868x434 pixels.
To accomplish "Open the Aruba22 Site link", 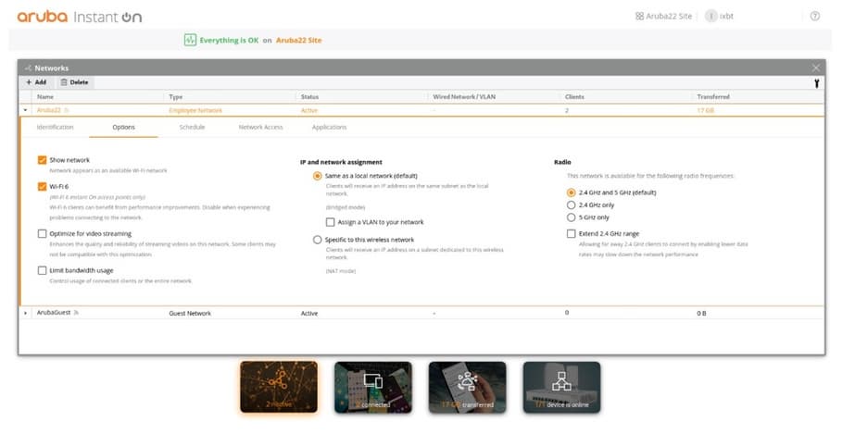I will coord(298,40).
